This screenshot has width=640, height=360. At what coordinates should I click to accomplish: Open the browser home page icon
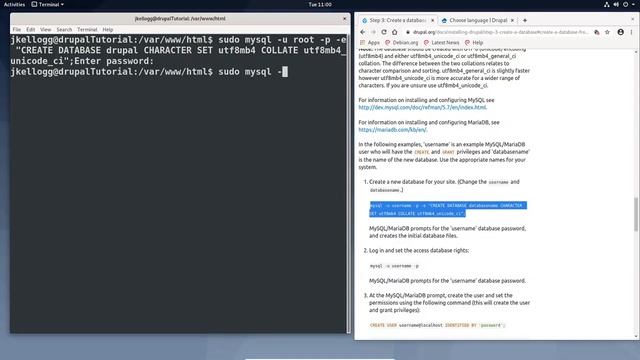[394, 32]
